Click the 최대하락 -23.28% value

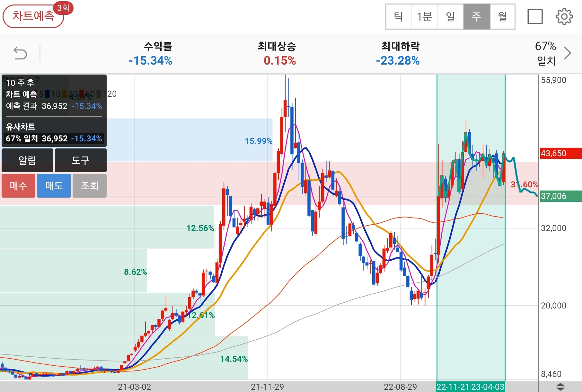coord(398,60)
